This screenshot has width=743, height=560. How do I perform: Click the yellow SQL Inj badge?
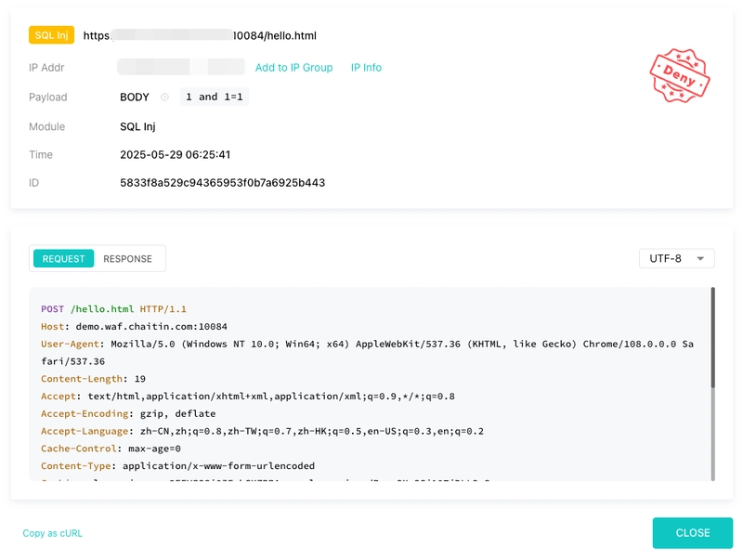coord(52,35)
